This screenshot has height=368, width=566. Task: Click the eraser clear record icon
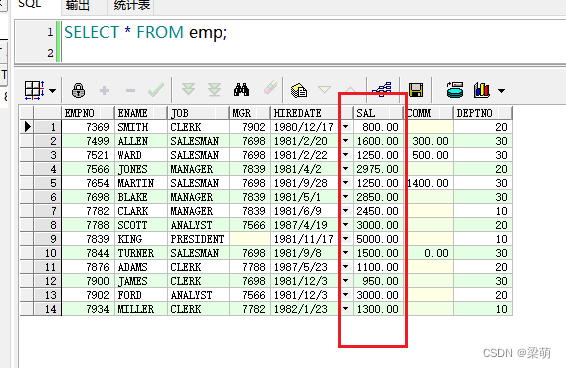270,88
